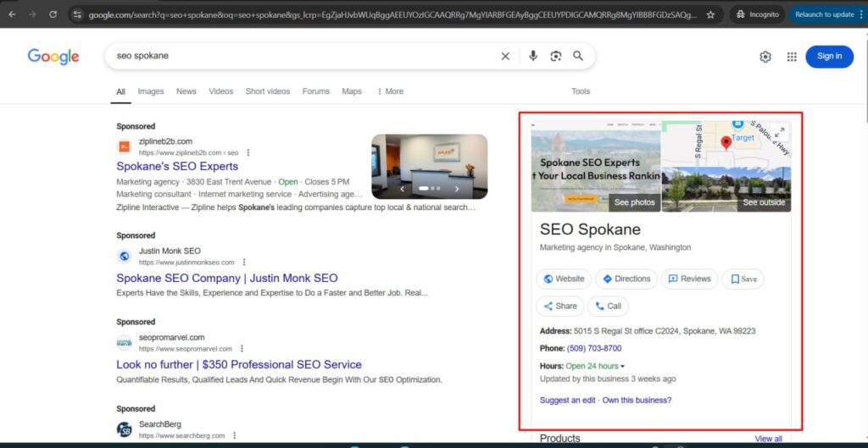This screenshot has width=868, height=448.
Task: Click See photos on business panel
Action: click(x=634, y=202)
